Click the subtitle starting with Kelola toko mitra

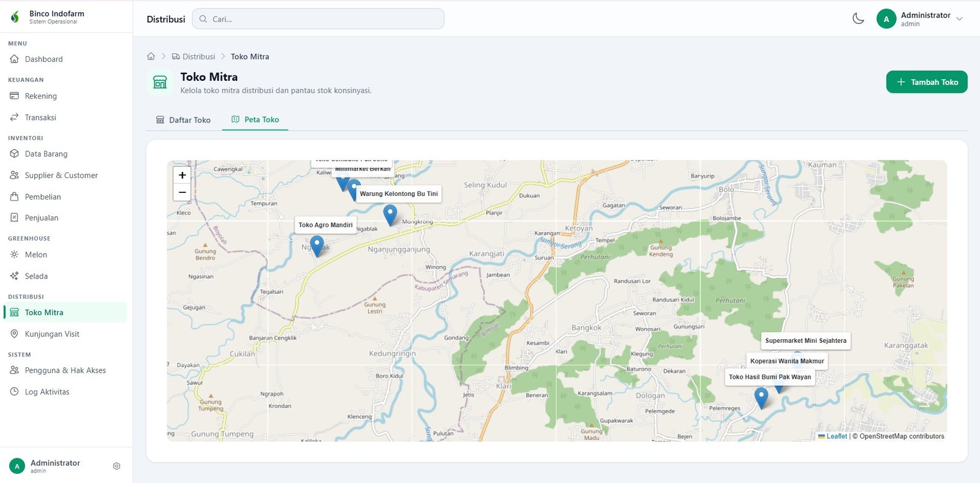click(x=276, y=91)
